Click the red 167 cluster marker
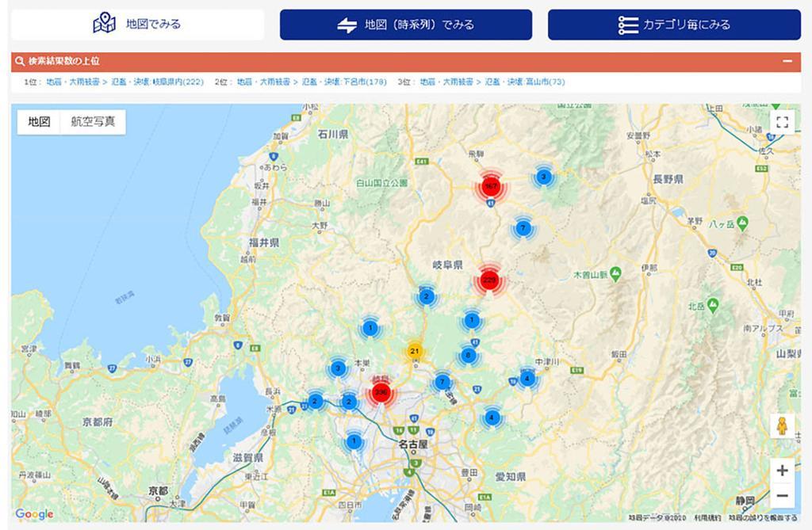This screenshot has width=812, height=530. [490, 186]
